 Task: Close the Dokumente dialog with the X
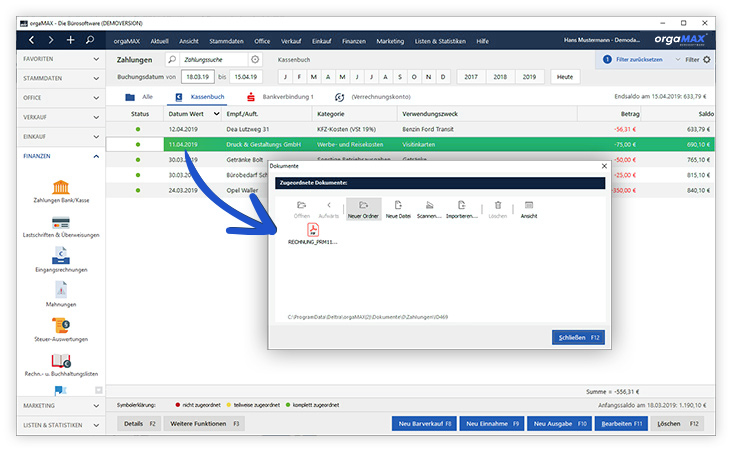(x=604, y=166)
